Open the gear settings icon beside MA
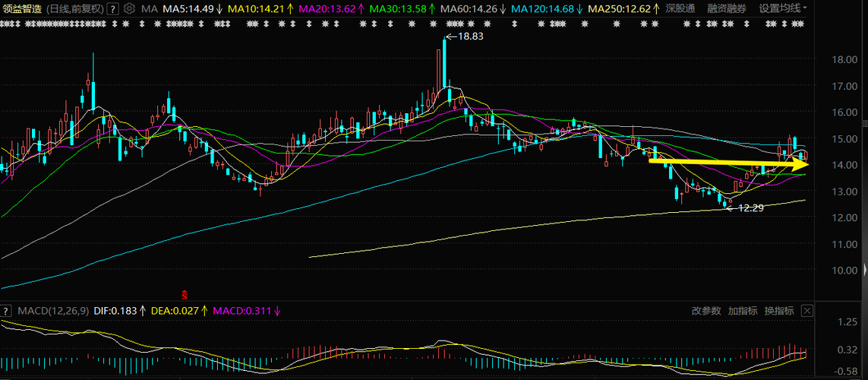This screenshot has width=868, height=380. pyautogui.click(x=129, y=9)
